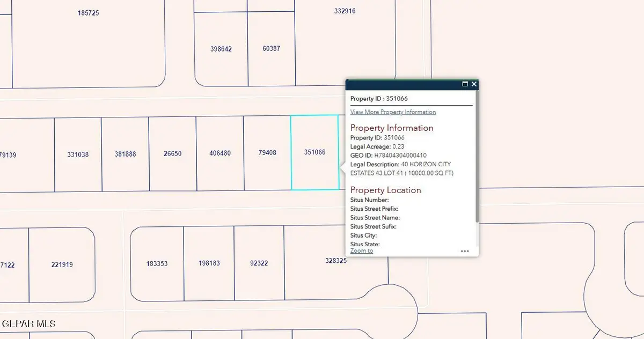The height and width of the screenshot is (339, 644).
Task: Activate the Zoom to link
Action: pyautogui.click(x=361, y=250)
